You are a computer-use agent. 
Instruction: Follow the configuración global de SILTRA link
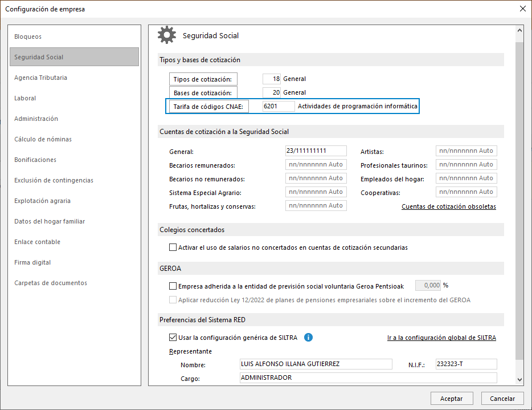click(x=441, y=338)
